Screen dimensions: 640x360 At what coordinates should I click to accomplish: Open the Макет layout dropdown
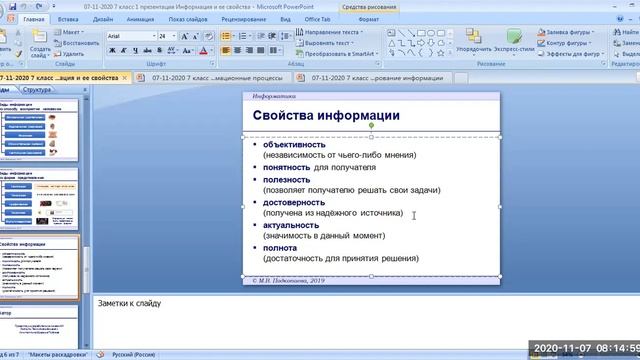69,32
